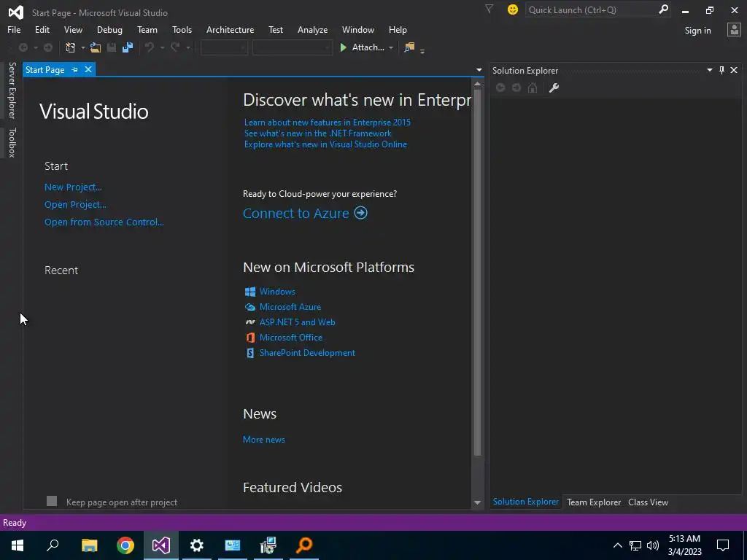Close the Start Page tab
The height and width of the screenshot is (560, 747).
coord(88,69)
